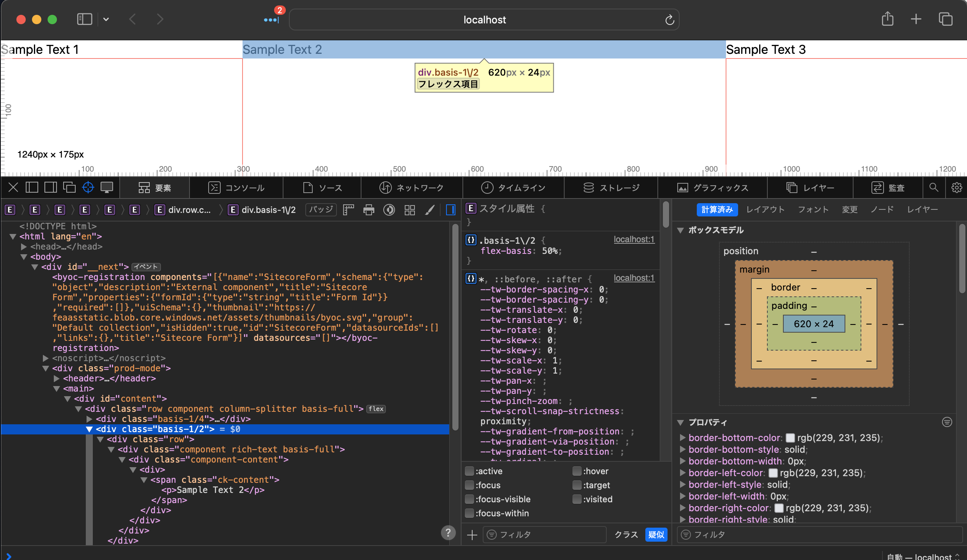Screen dimensions: 967x560
Task: Click the border-left-color swatch
Action: tap(773, 473)
